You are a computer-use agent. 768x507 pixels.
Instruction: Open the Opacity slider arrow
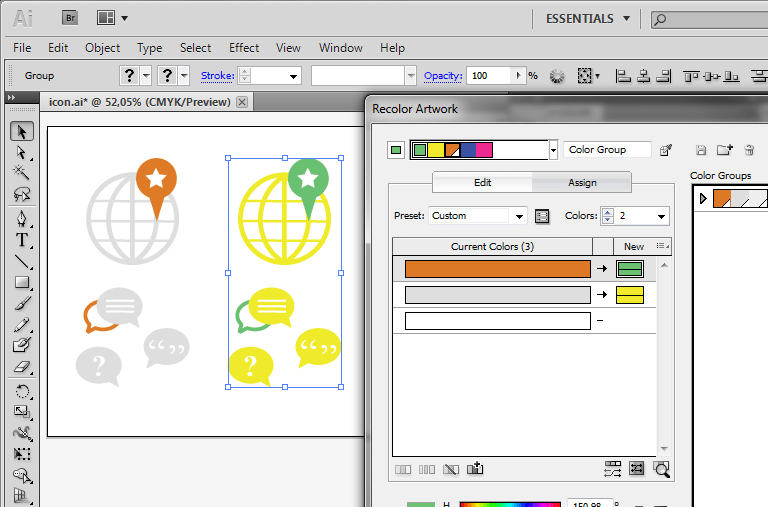pos(518,76)
